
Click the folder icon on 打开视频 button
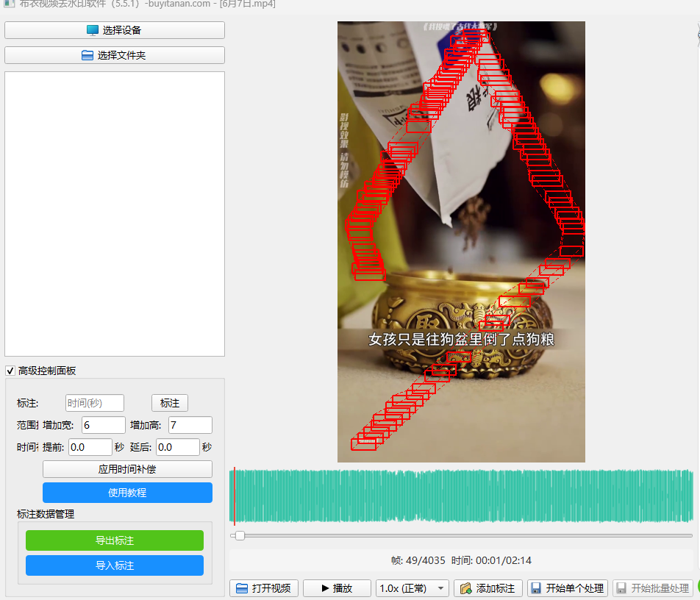(242, 588)
